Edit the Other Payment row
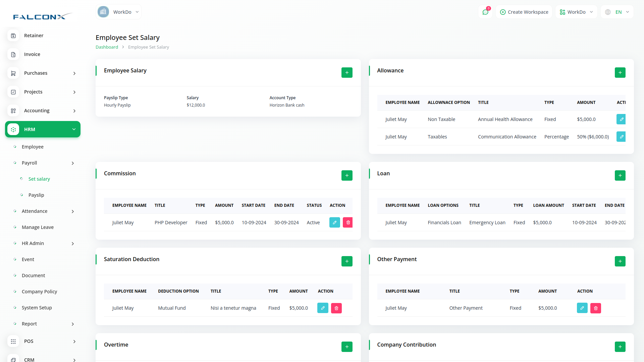This screenshot has width=644, height=362. (x=582, y=308)
